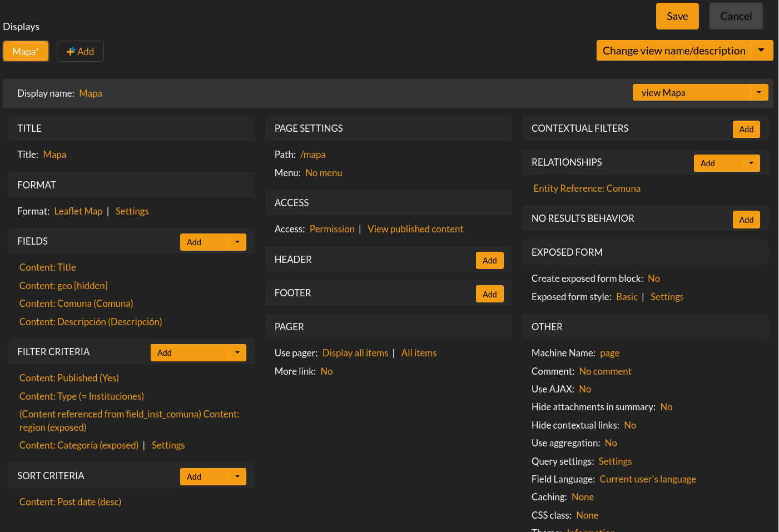Expand the view Mapa dropdown arrow
This screenshot has width=779, height=532.
click(x=759, y=92)
